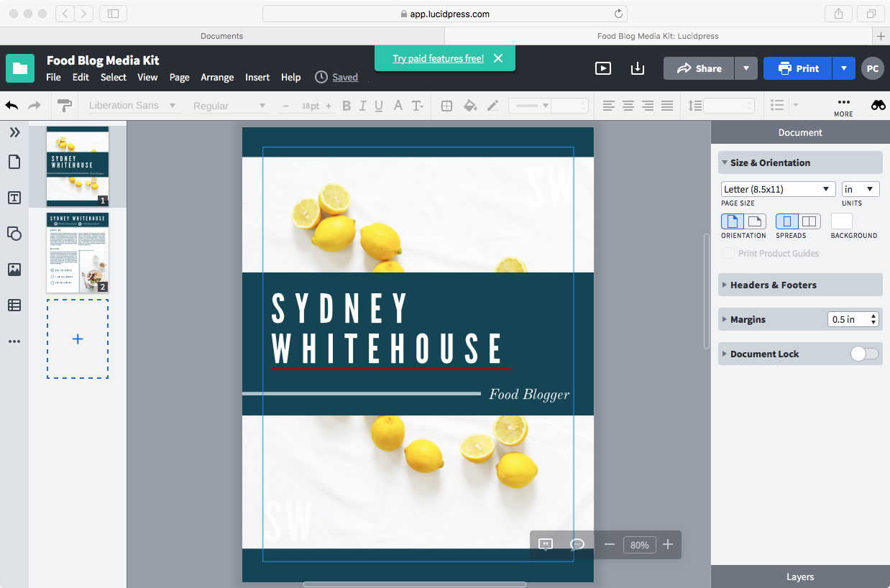Open the Text panel in the sidebar
Viewport: 890px width, 588px height.
point(14,198)
